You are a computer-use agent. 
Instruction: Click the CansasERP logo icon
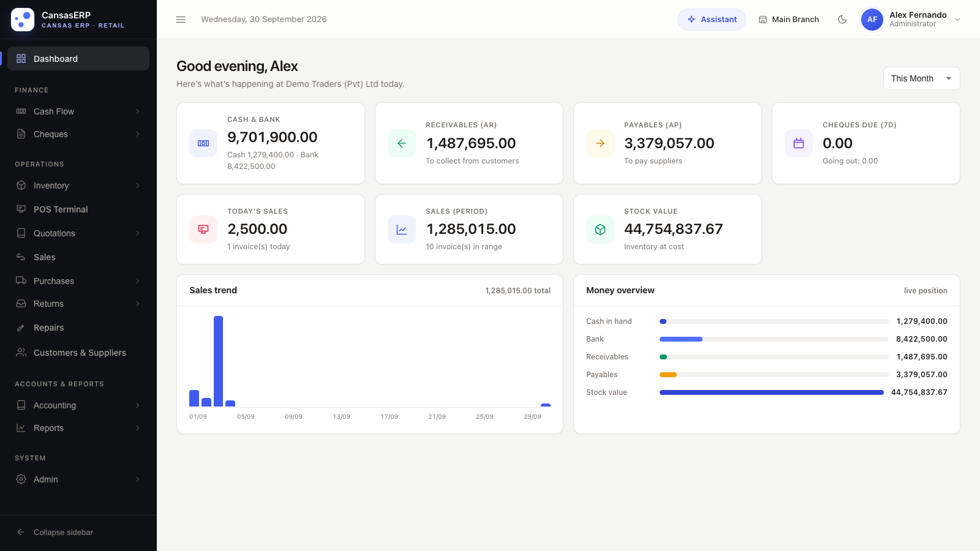(x=23, y=20)
